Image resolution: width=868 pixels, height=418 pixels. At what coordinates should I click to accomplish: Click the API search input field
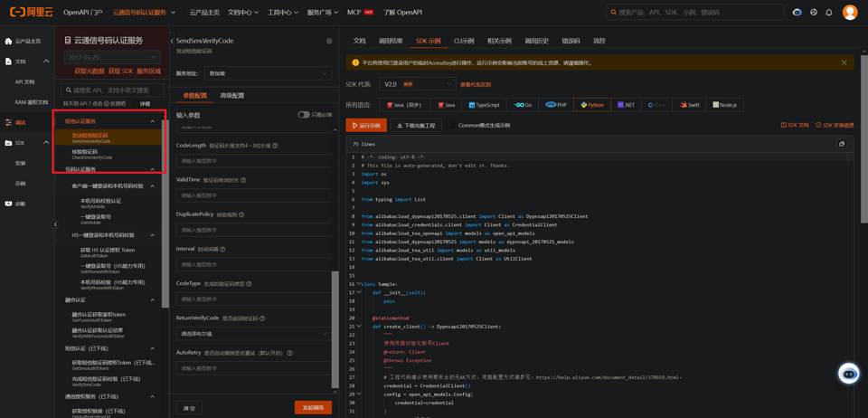[x=112, y=90]
